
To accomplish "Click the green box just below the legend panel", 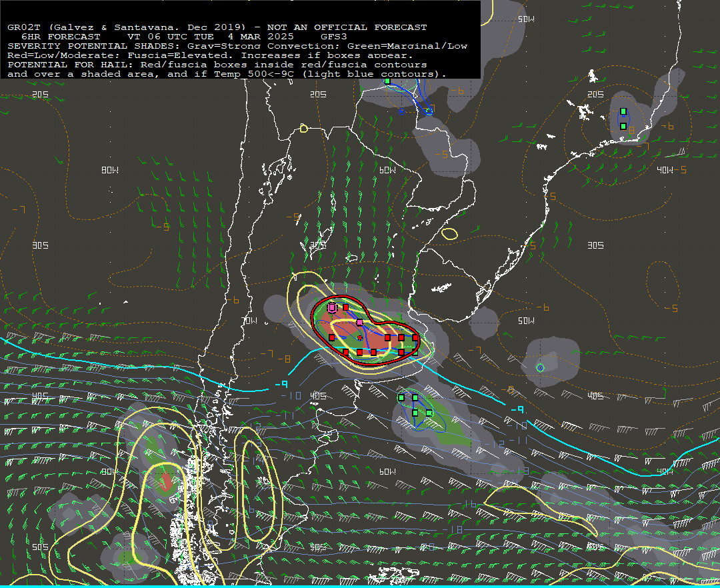I will pyautogui.click(x=387, y=81).
